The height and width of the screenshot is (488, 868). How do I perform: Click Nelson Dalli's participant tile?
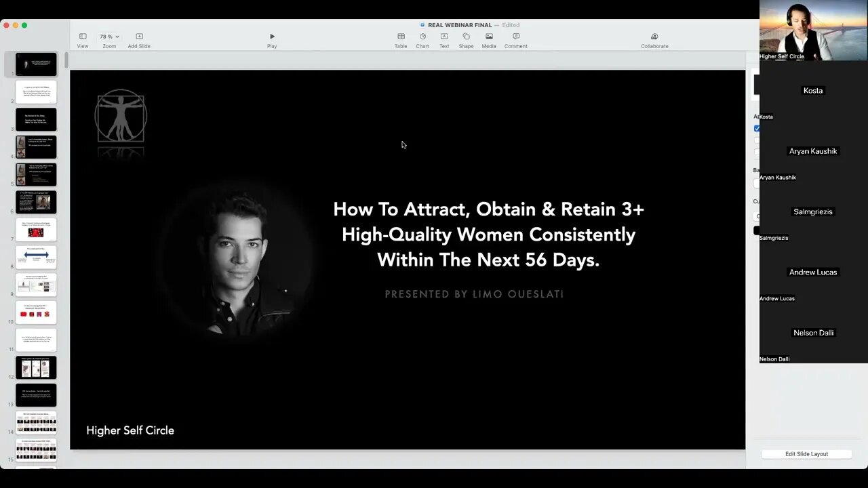814,332
